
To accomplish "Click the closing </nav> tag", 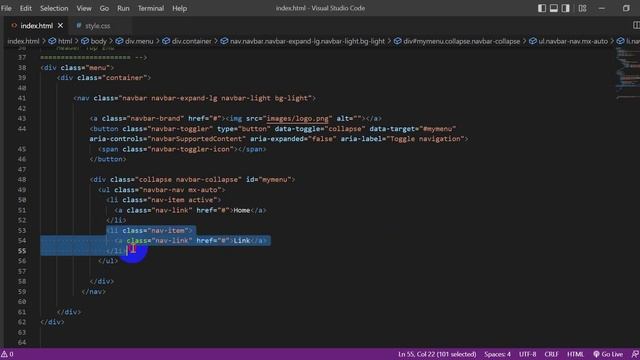I will (x=93, y=291).
